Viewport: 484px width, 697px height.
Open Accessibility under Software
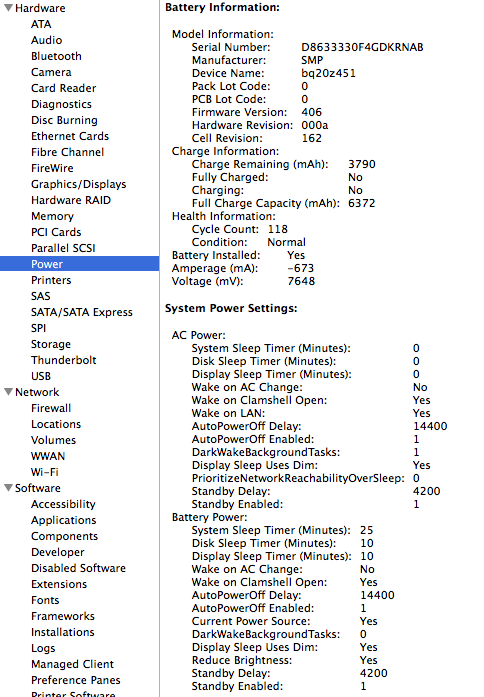click(63, 504)
